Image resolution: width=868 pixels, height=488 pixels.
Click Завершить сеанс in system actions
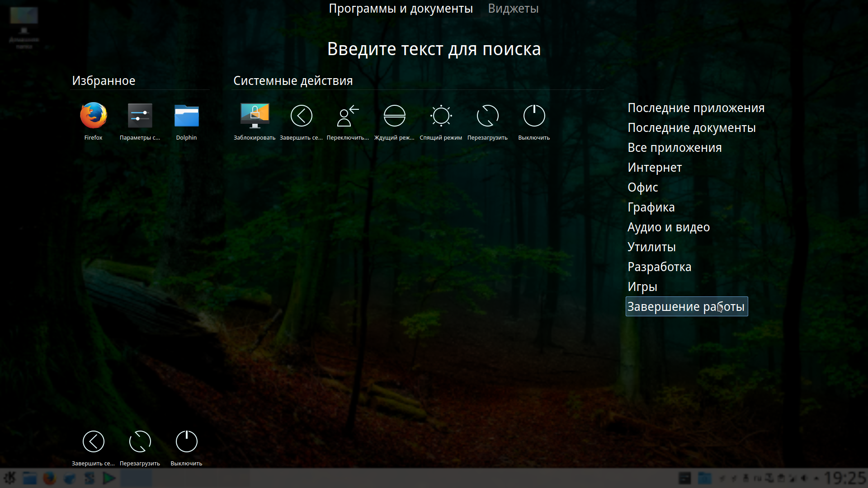(x=301, y=116)
